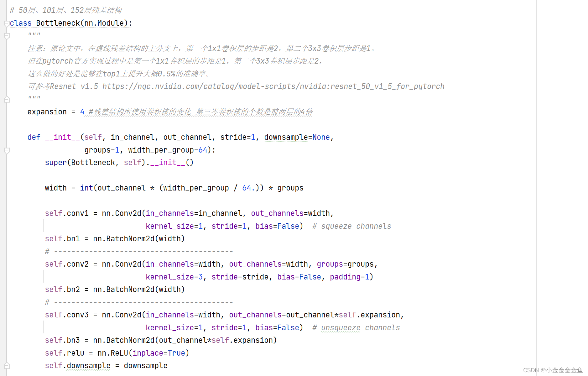Click the __init__ method name in def line
Screen dimensions: 588x376
point(62,137)
